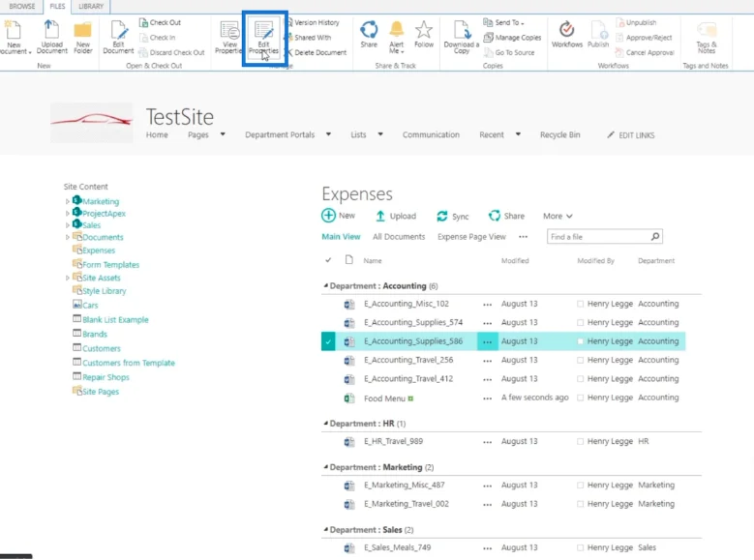Open Repair Shops in Site Content
Screen dimensions: 754x560
pyautogui.click(x=106, y=377)
